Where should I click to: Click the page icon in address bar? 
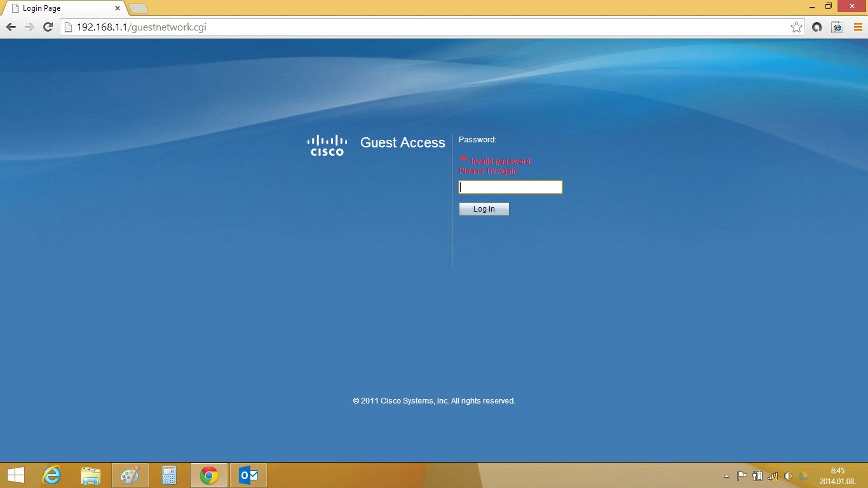click(x=68, y=27)
